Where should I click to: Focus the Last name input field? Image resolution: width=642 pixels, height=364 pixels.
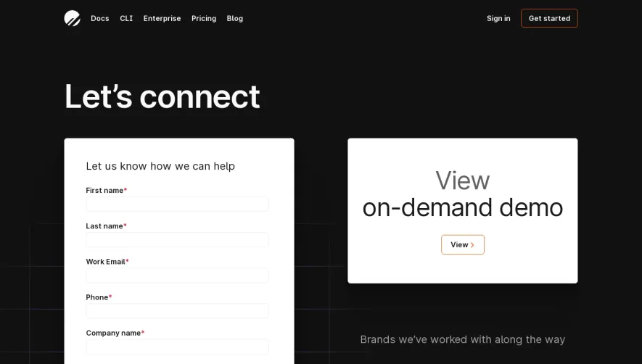click(177, 239)
